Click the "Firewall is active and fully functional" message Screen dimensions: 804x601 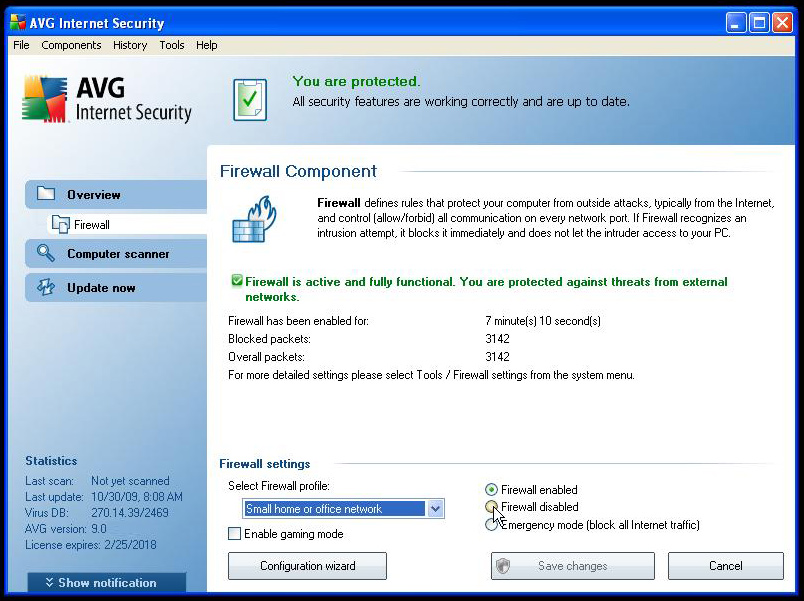[x=486, y=289]
